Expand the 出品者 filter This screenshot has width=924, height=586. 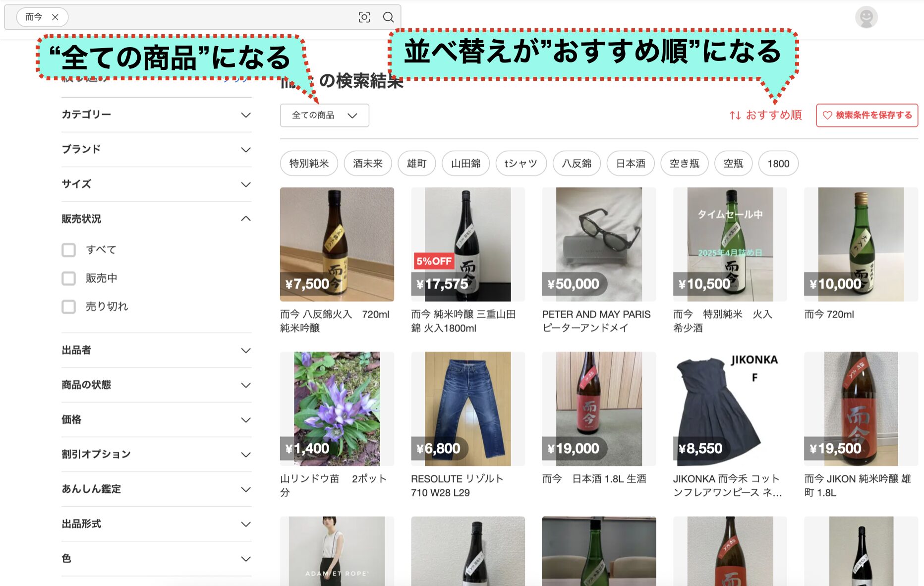tap(156, 351)
